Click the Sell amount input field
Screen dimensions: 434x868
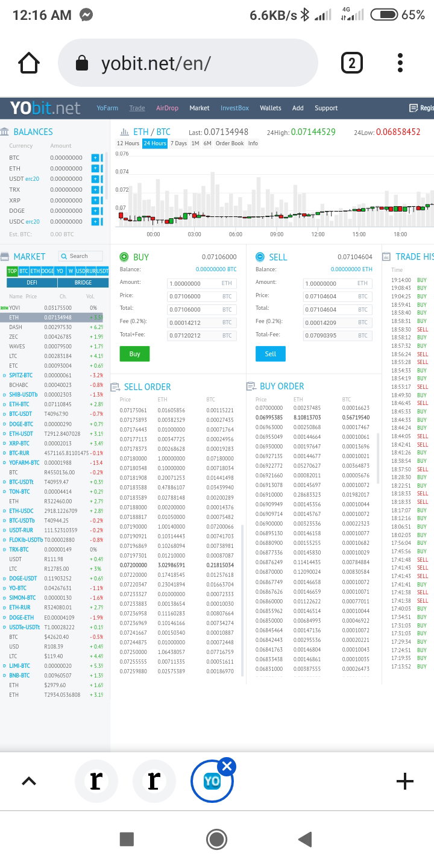click(x=338, y=283)
